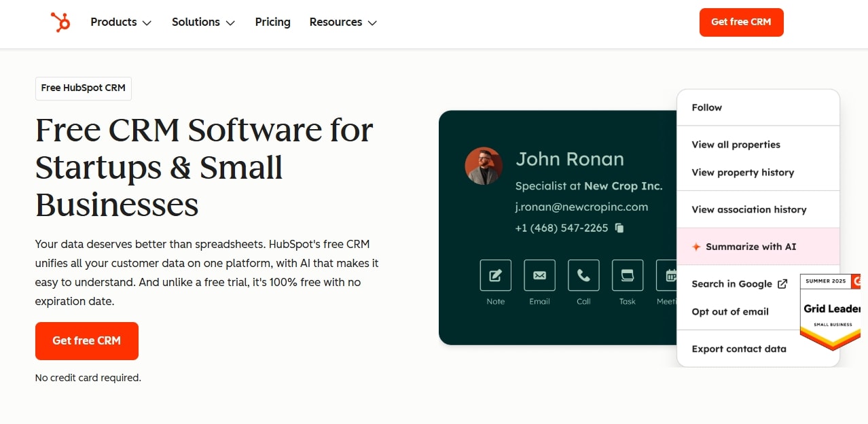Click the Call phone icon

(x=583, y=275)
